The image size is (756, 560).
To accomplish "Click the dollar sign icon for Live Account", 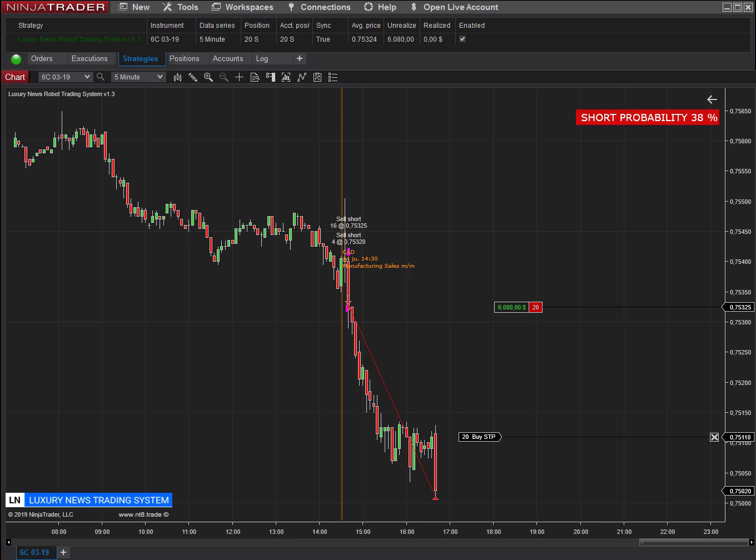I will [x=414, y=7].
